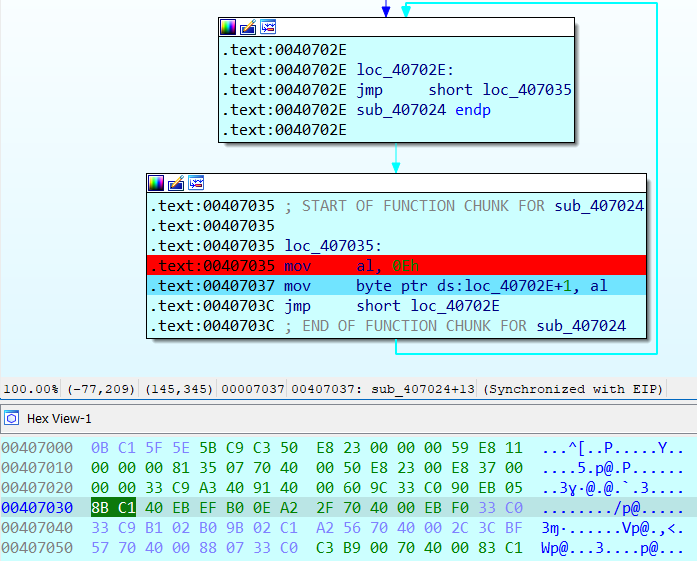Viewport: 697px width, 561px height.
Task: Click the 00007037 file offset in status bar
Action: click(252, 389)
